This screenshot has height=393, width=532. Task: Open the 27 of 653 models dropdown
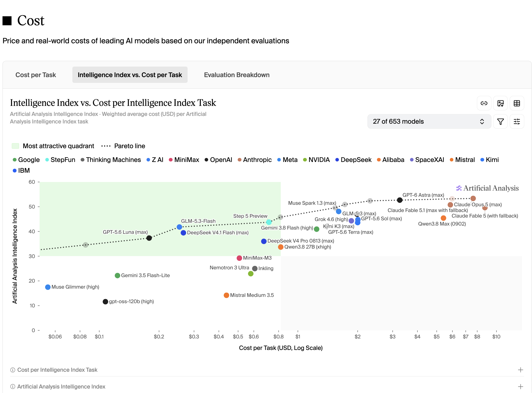[429, 121]
